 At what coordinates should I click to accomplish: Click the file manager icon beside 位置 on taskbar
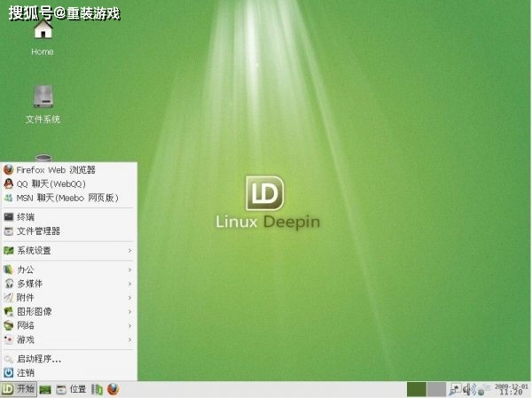tap(61, 390)
